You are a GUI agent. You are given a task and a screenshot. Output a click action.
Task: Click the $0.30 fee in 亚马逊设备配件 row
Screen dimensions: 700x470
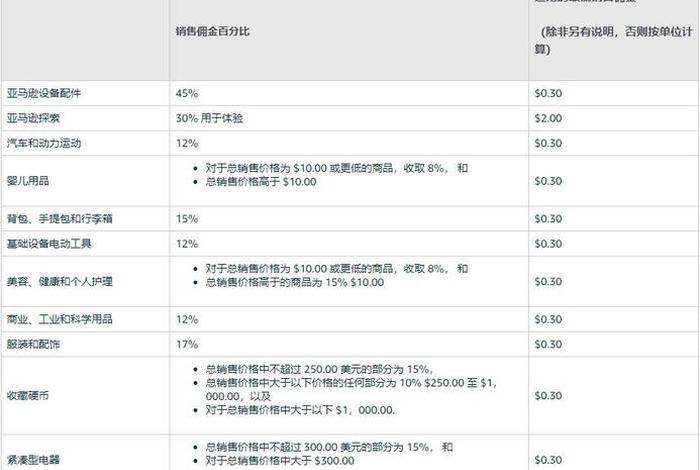pos(548,93)
